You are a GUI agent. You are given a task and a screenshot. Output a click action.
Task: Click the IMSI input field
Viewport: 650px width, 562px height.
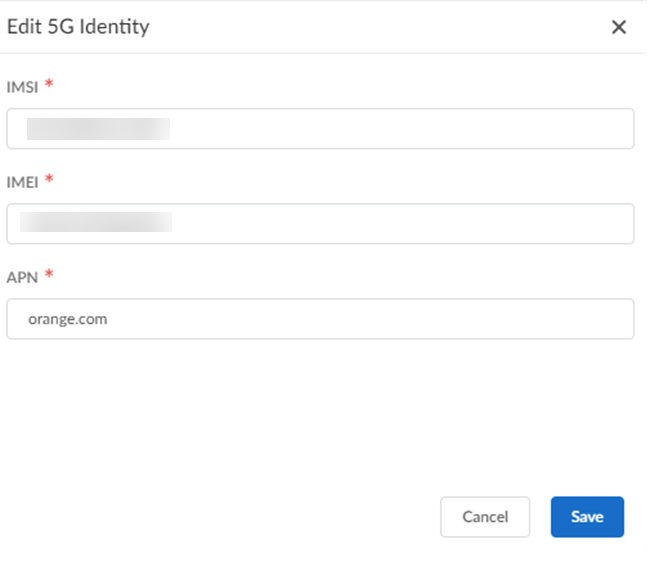click(320, 129)
